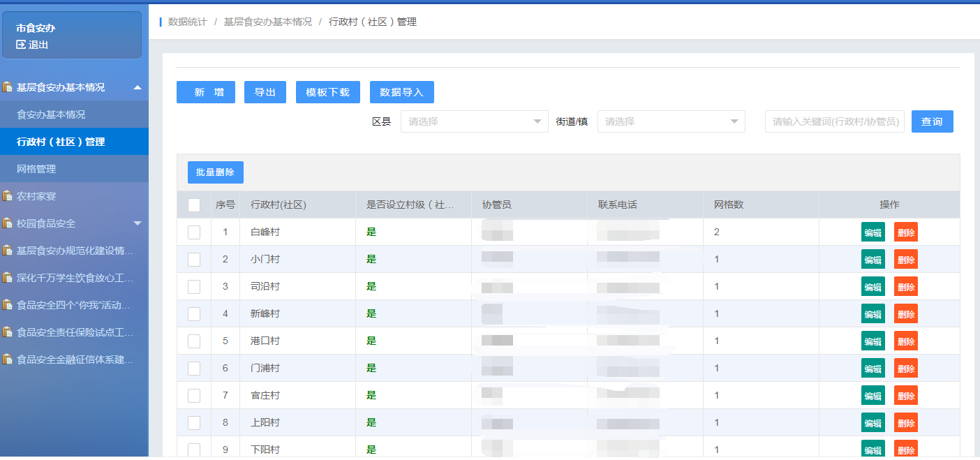Select 行政村（社区）管理 in the sidebar
The width and height of the screenshot is (980, 460).
coord(74,142)
